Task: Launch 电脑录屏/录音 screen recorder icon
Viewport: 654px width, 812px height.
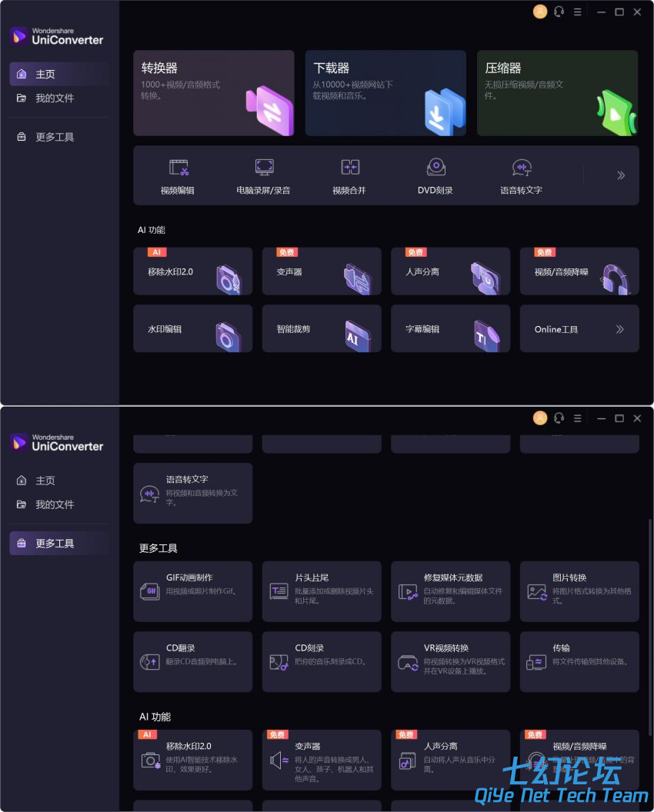Action: [x=265, y=168]
